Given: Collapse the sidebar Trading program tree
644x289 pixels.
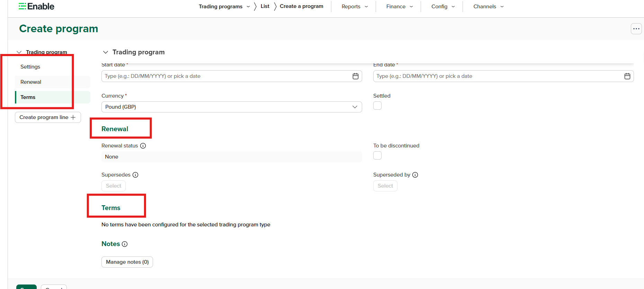Looking at the screenshot, I should click(x=19, y=52).
